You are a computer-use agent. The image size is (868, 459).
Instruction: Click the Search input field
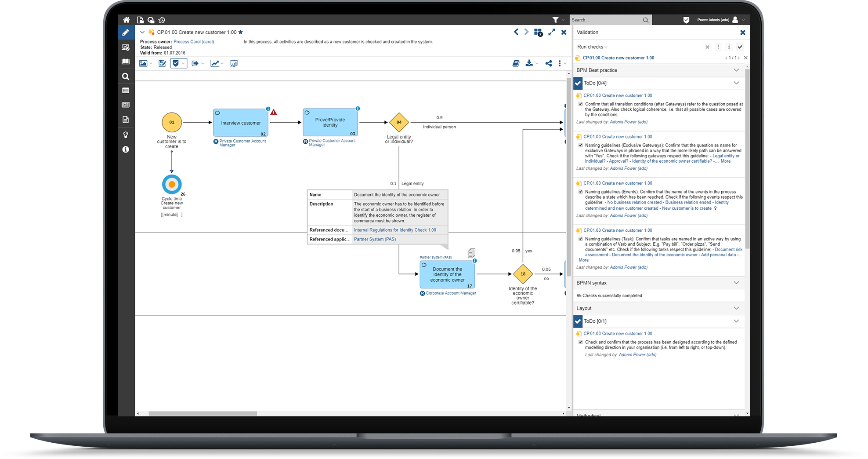click(605, 20)
